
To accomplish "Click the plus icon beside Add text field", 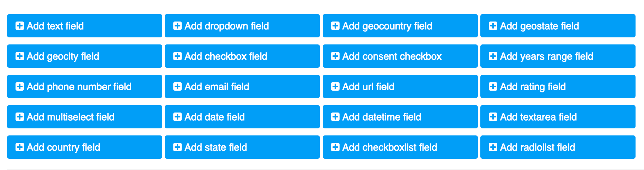I will pos(20,26).
